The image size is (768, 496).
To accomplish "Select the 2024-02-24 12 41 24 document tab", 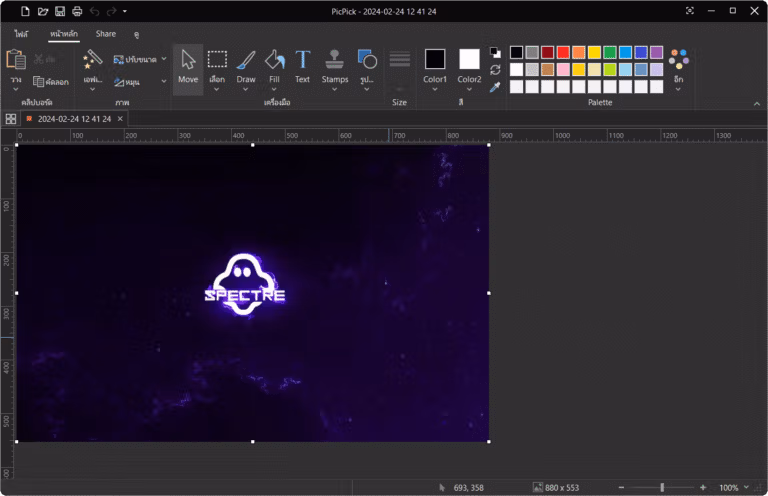I will coord(74,118).
